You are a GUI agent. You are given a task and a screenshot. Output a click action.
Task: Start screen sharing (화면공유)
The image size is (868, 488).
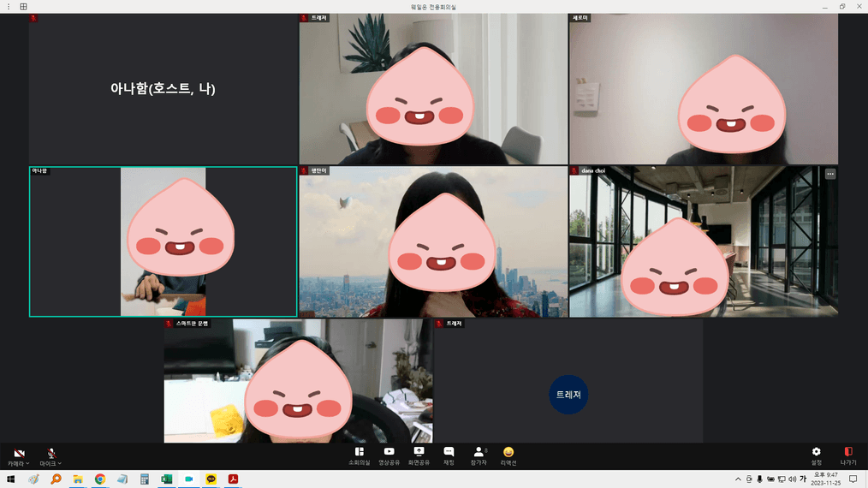[x=419, y=455]
